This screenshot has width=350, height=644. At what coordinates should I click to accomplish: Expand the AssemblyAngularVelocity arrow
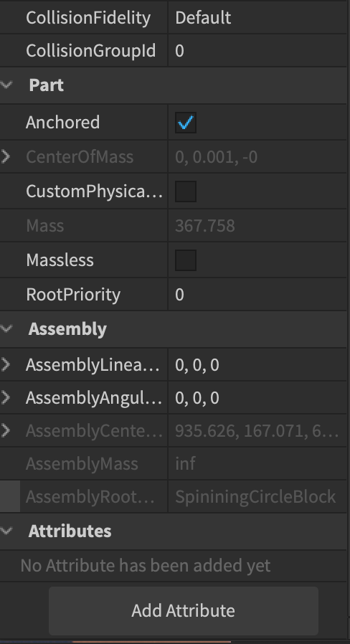(x=6, y=397)
